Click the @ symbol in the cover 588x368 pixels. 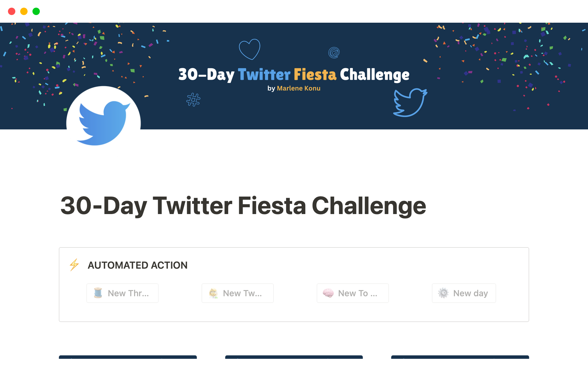pos(334,53)
